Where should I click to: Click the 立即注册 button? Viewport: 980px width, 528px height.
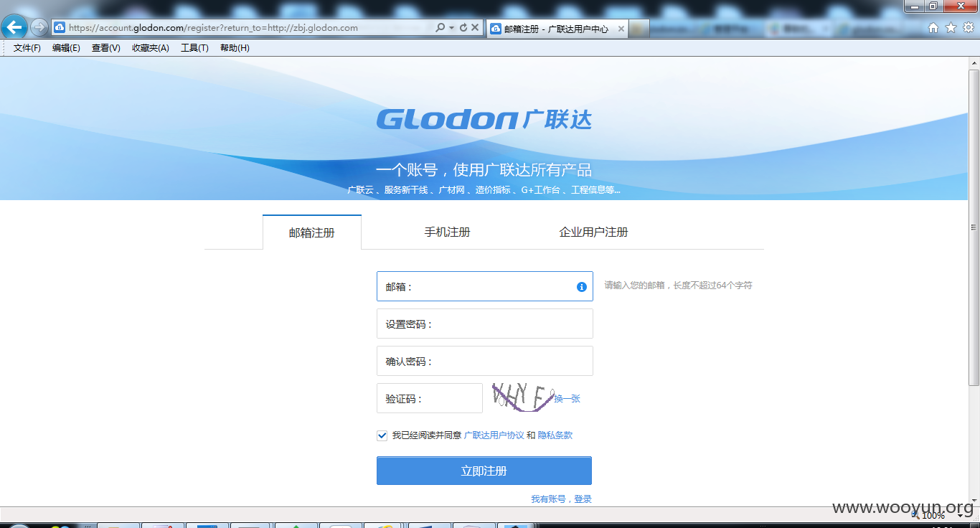pyautogui.click(x=484, y=471)
